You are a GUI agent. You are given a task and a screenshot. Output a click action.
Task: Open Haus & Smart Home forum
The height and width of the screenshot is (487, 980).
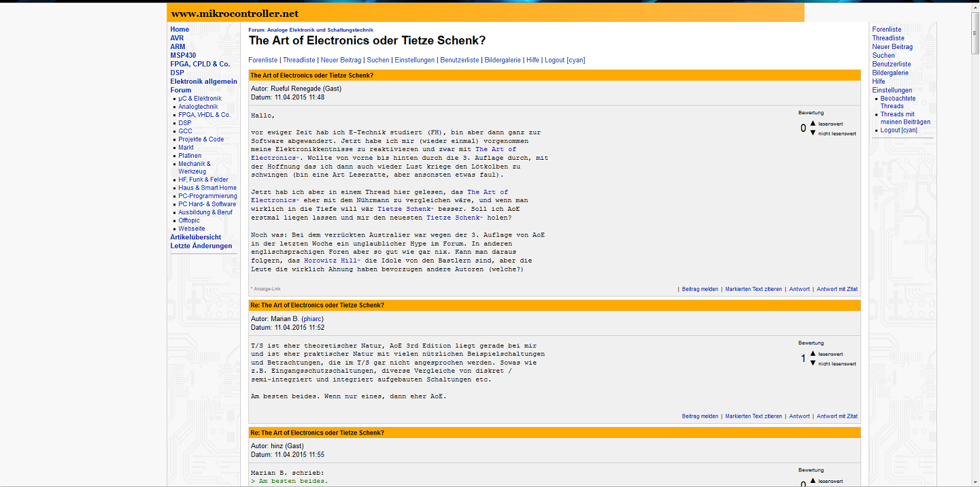[x=207, y=188]
